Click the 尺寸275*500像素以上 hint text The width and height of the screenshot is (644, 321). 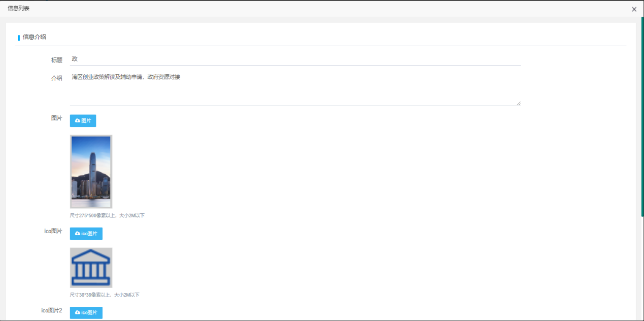[x=107, y=216]
